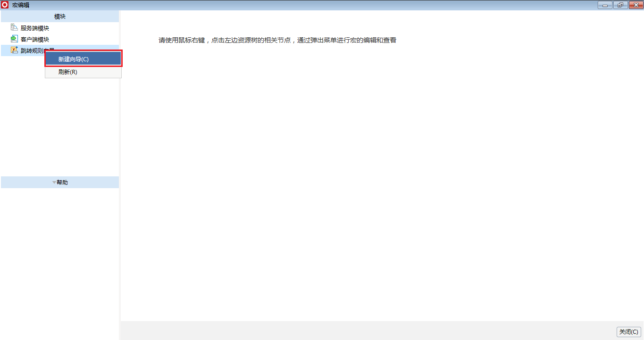Click the 服务端模块 node icon

pyautogui.click(x=14, y=28)
